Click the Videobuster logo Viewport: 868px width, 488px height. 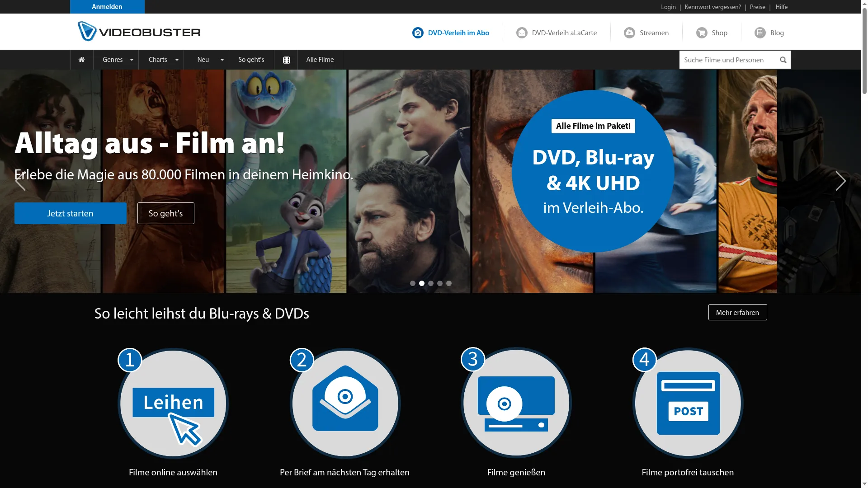pos(139,32)
